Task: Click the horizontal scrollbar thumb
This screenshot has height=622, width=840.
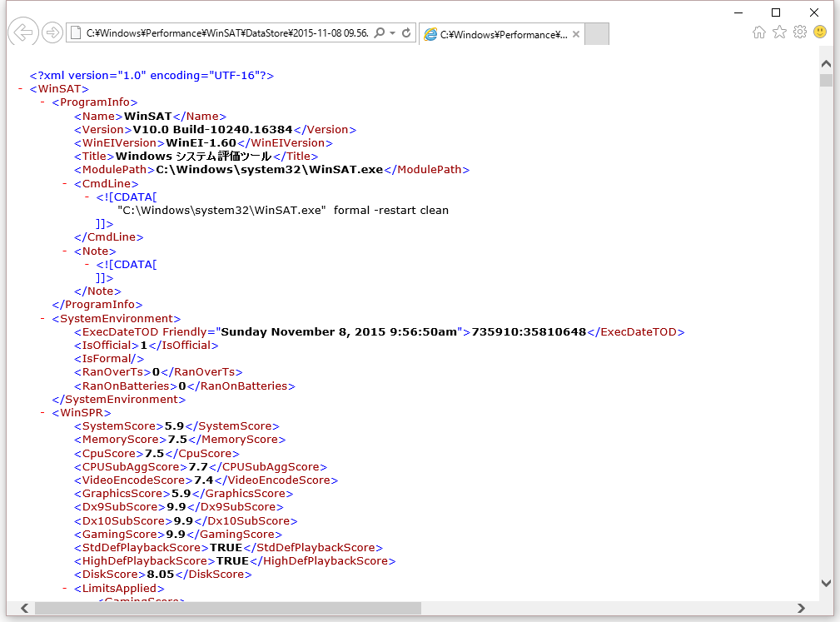Action: click(x=227, y=608)
